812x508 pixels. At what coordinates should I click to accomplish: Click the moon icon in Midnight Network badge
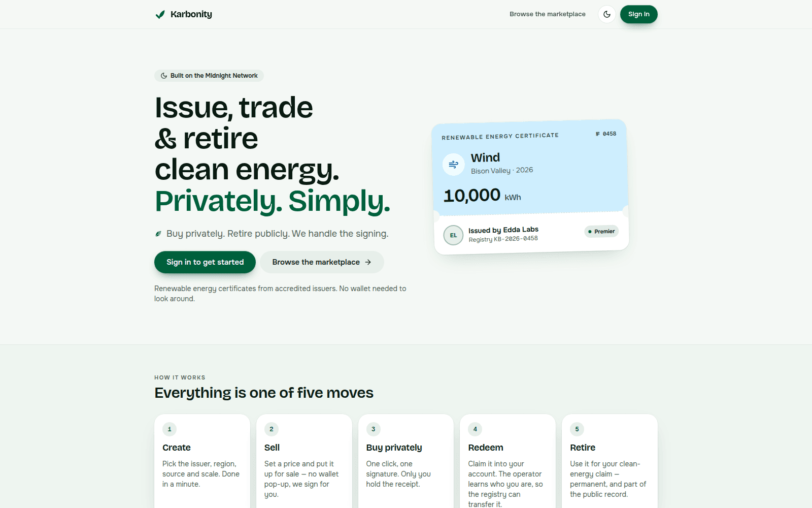(164, 76)
